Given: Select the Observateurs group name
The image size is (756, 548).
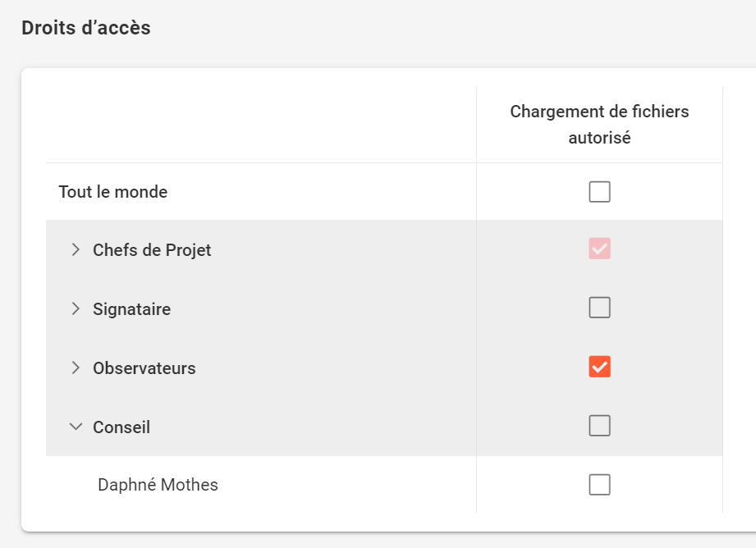Looking at the screenshot, I should coord(144,368).
